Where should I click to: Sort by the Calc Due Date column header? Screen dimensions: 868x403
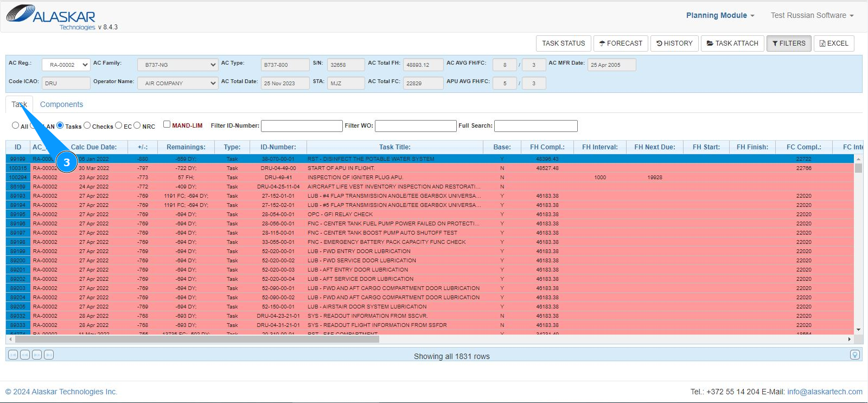[94, 147]
